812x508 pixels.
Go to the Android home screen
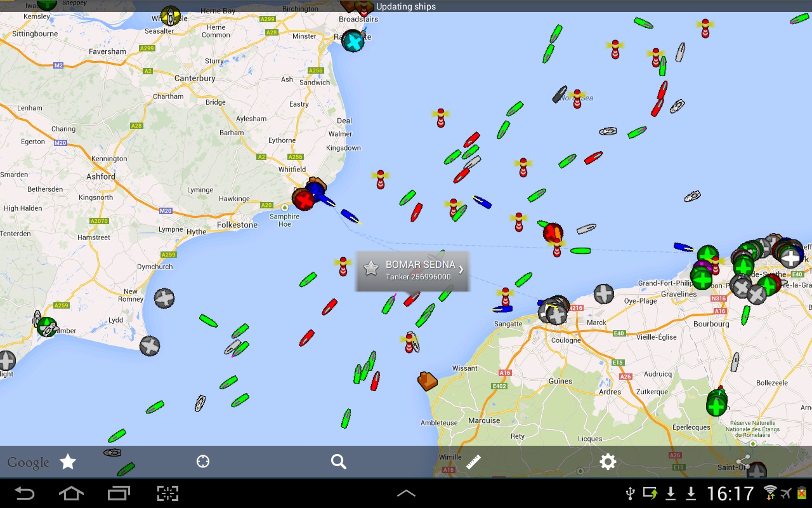[x=71, y=493]
